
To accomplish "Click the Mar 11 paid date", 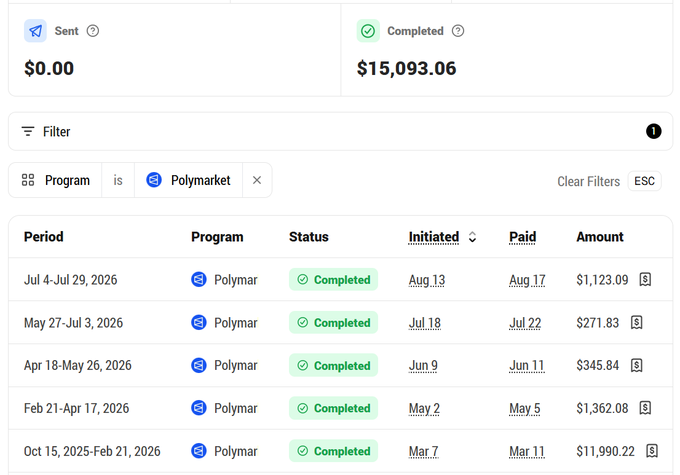I will (527, 452).
